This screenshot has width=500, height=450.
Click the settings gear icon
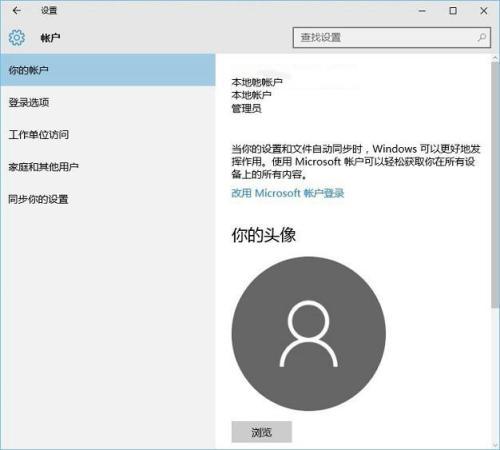17,38
